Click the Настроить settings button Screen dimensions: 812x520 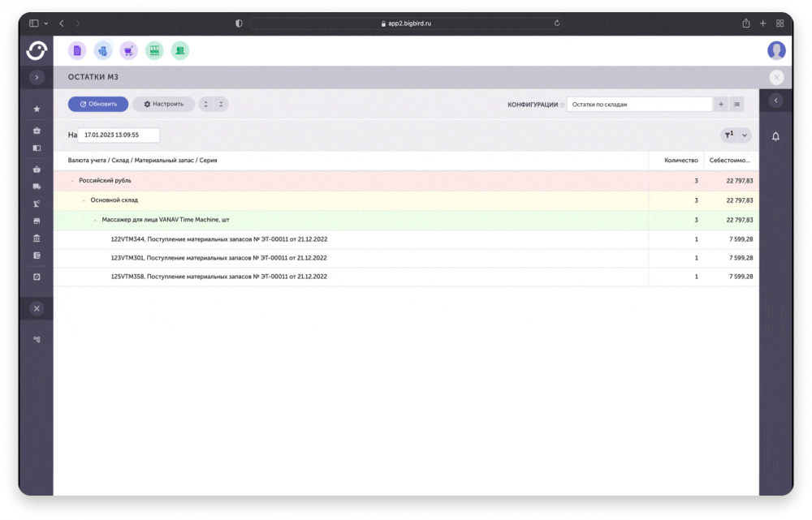[163, 104]
